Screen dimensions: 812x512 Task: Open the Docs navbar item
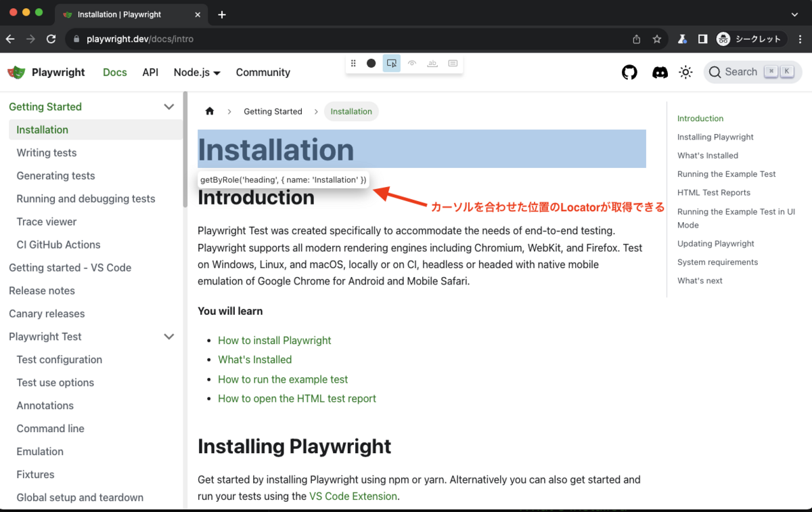pyautogui.click(x=115, y=72)
